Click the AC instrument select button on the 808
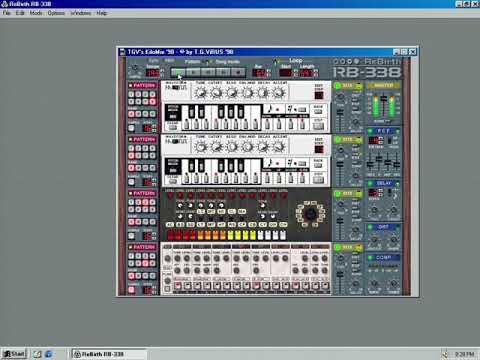Image resolution: width=480 pixels, height=360 pixels. pos(170,225)
